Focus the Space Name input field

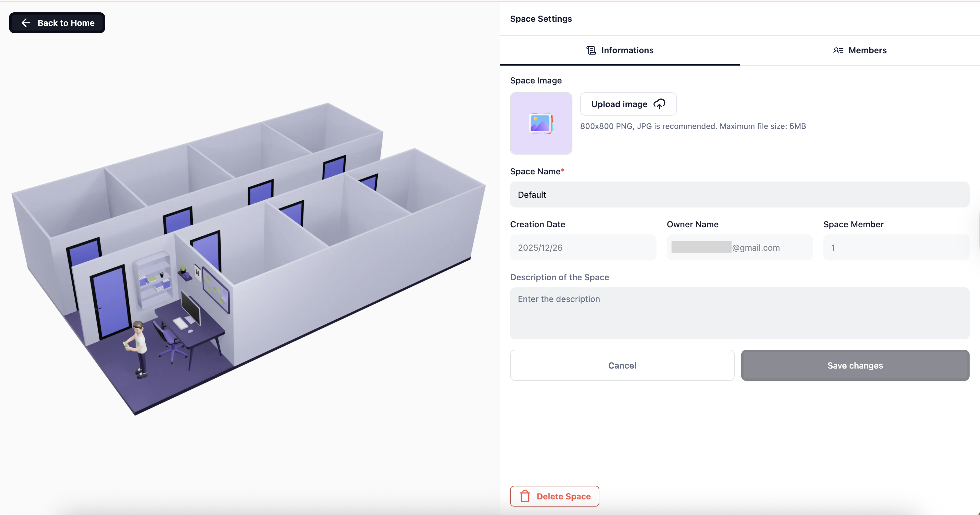739,195
